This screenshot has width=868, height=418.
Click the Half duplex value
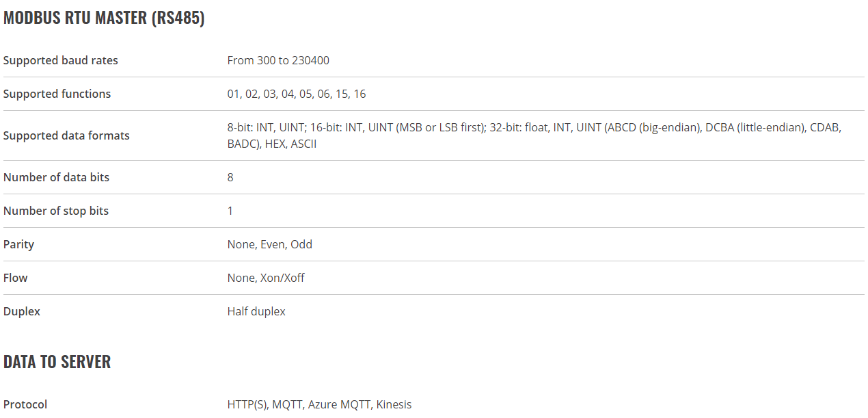(256, 311)
